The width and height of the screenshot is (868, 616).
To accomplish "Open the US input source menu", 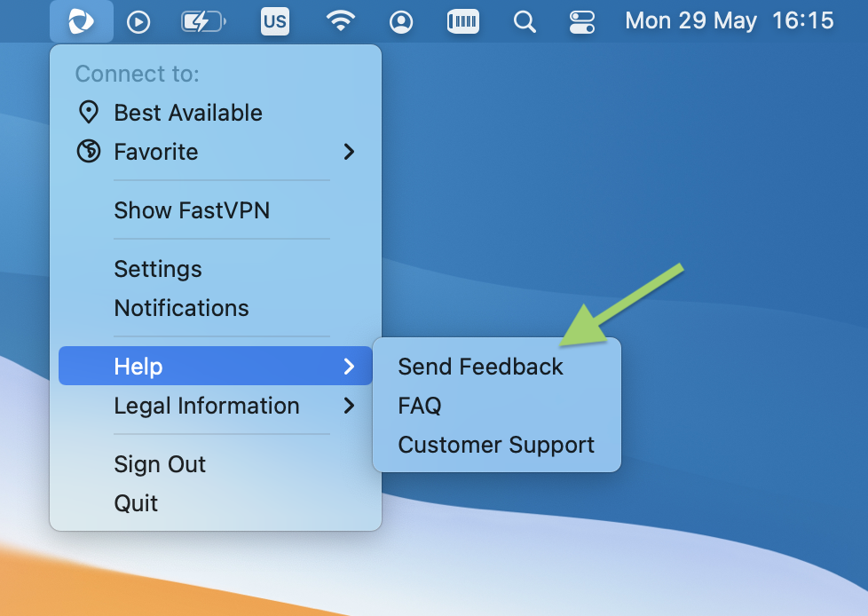I will pyautogui.click(x=275, y=21).
